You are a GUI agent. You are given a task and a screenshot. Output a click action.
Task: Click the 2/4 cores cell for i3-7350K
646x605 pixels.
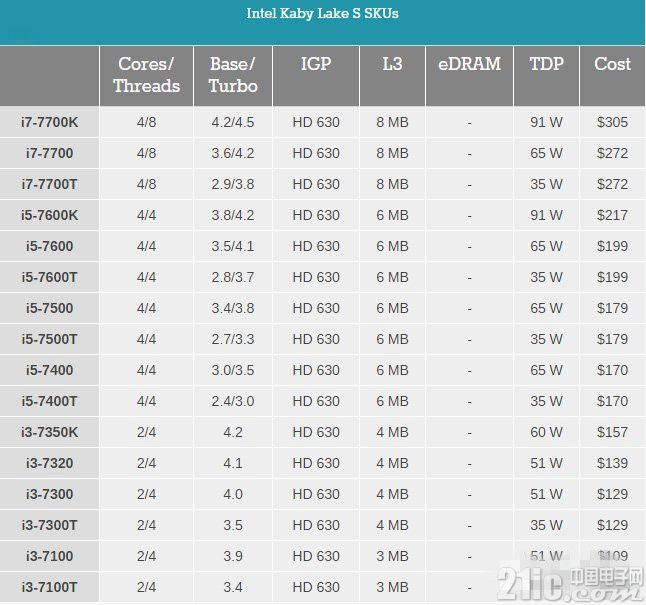pyautogui.click(x=146, y=432)
